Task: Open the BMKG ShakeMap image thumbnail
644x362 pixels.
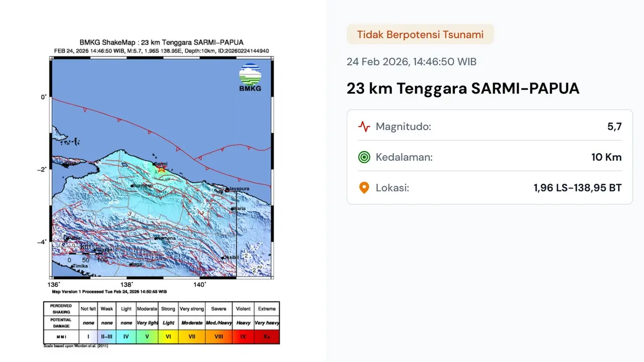Action: 162,193
